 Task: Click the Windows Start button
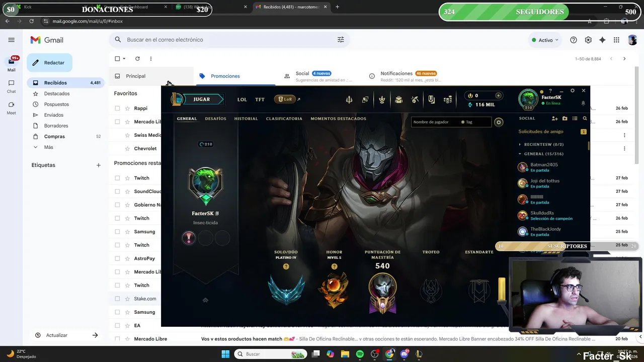[x=225, y=354]
